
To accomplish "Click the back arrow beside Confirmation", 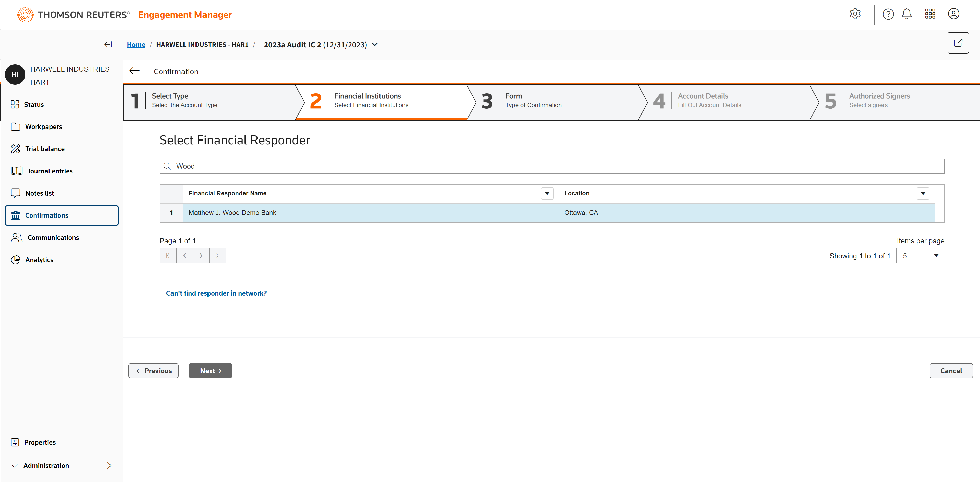I will pos(134,71).
